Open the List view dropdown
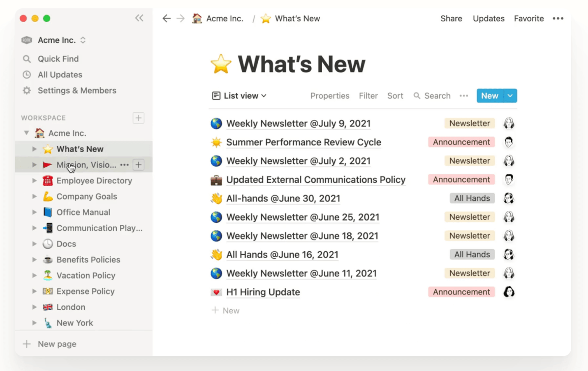Screen dimensions: 588x371 click(239, 96)
